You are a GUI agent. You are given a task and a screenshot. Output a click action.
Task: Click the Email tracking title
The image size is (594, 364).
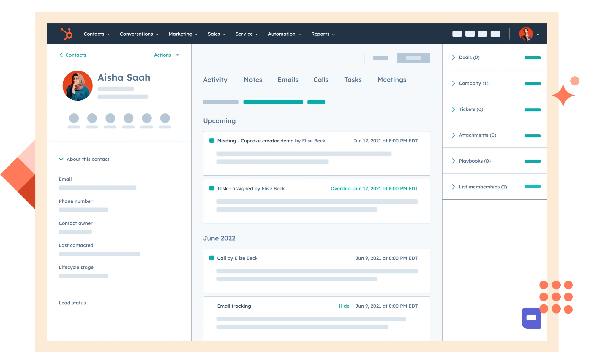click(x=234, y=306)
